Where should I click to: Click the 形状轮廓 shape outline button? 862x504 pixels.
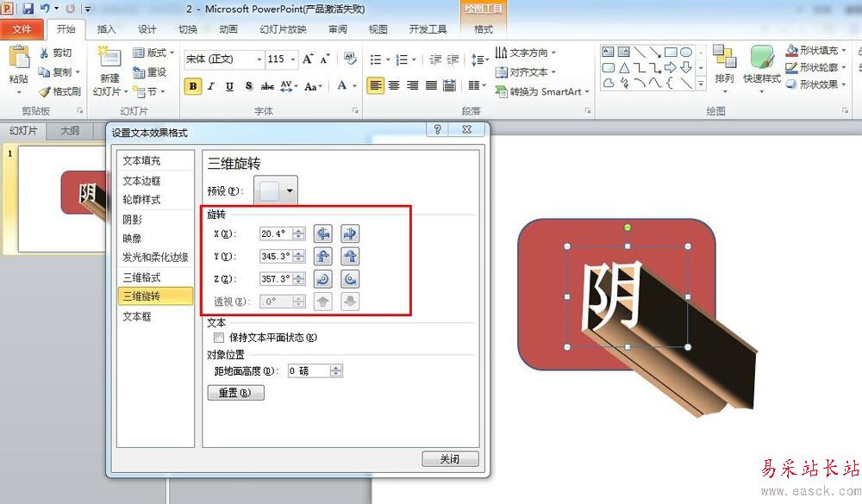[x=815, y=67]
